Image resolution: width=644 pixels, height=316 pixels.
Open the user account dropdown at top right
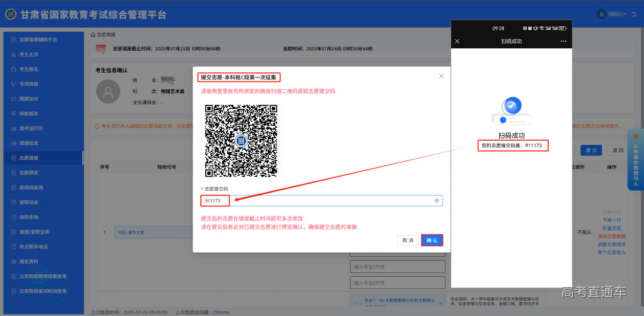[620, 14]
